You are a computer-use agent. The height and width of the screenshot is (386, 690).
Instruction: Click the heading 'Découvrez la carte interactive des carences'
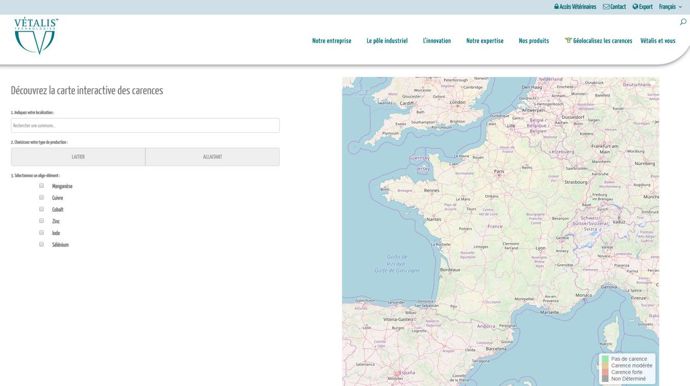(x=87, y=90)
